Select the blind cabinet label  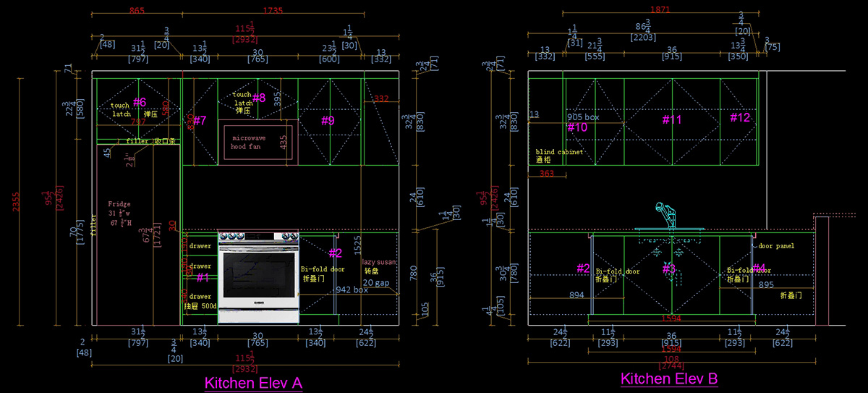(560, 152)
